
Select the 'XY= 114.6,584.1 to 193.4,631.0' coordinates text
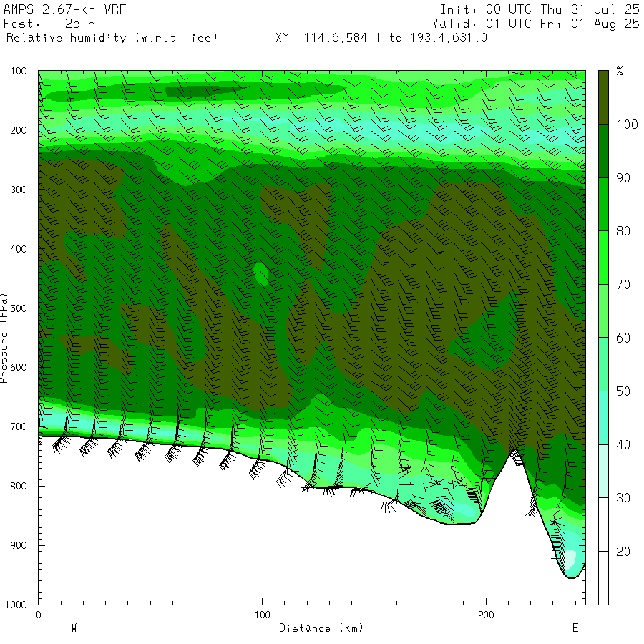point(381,38)
